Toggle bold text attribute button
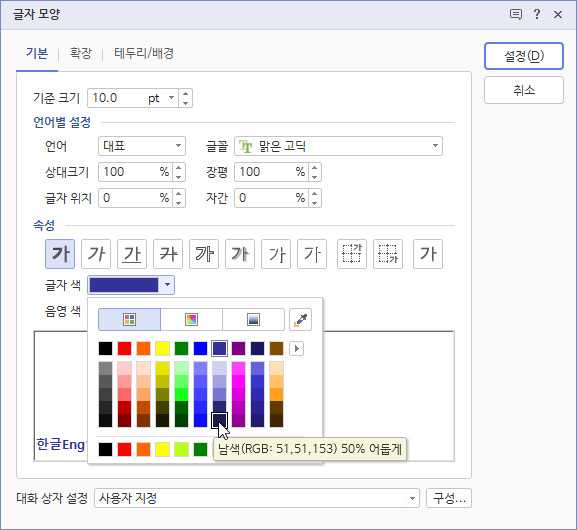Viewport: 577px width, 530px height. coord(60,254)
